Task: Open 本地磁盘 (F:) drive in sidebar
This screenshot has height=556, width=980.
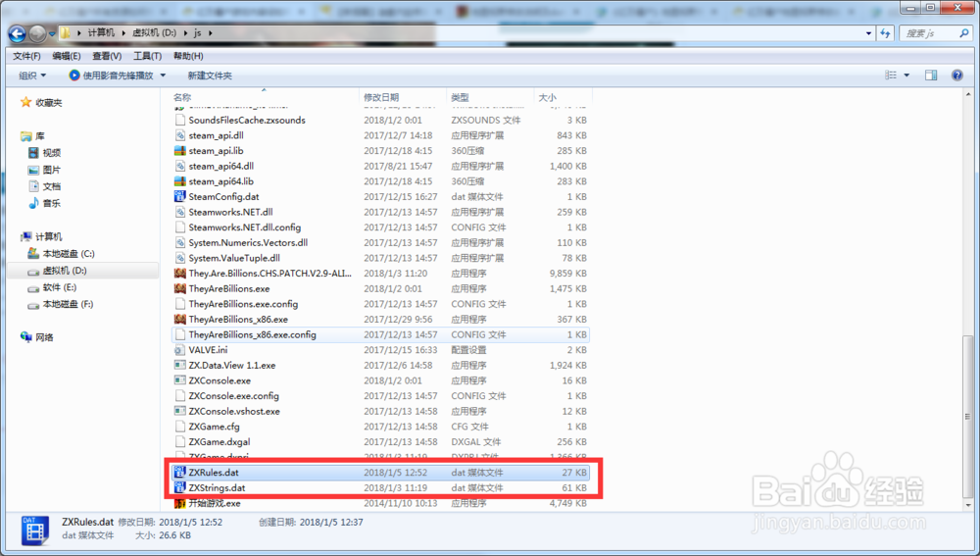Action: point(69,304)
